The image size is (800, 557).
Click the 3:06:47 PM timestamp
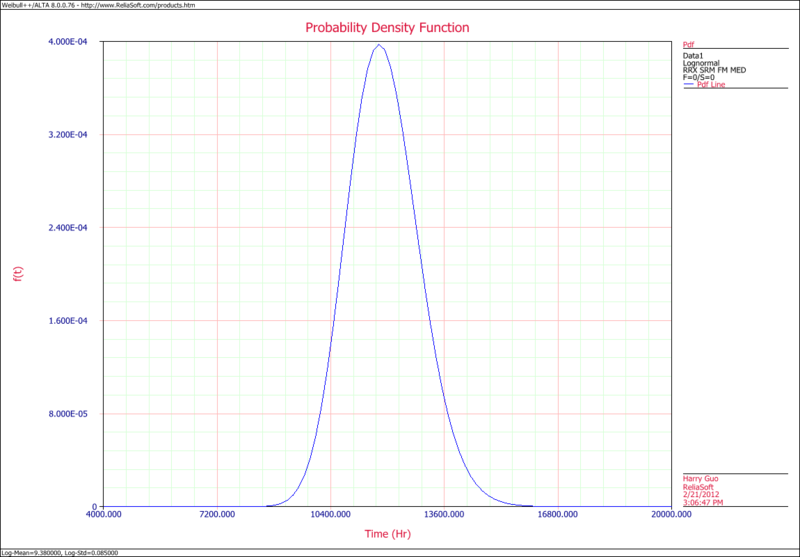pos(706,501)
